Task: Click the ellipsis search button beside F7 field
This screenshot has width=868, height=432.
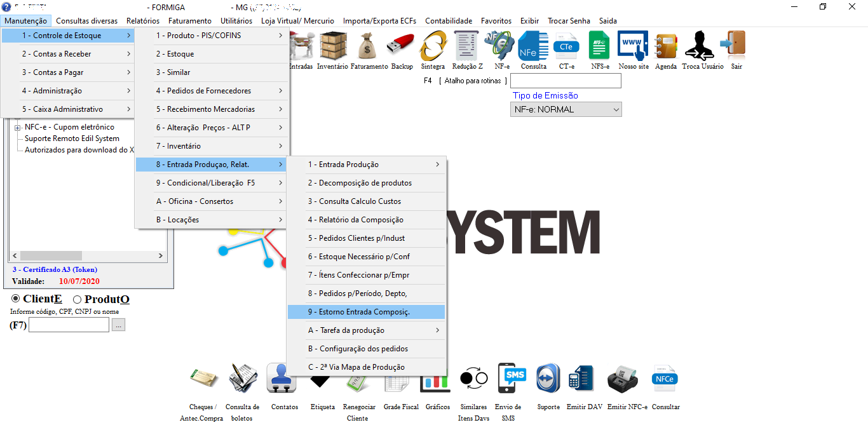Action: (119, 325)
